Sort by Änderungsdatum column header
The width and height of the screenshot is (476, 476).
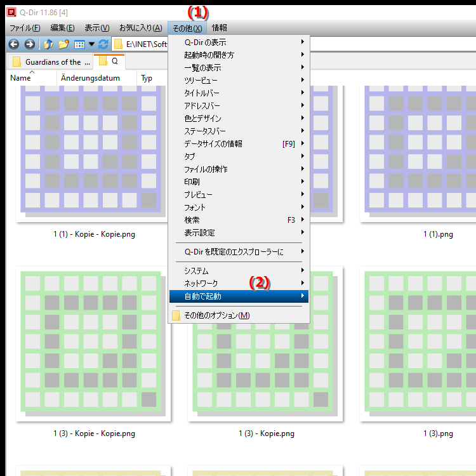click(x=97, y=78)
